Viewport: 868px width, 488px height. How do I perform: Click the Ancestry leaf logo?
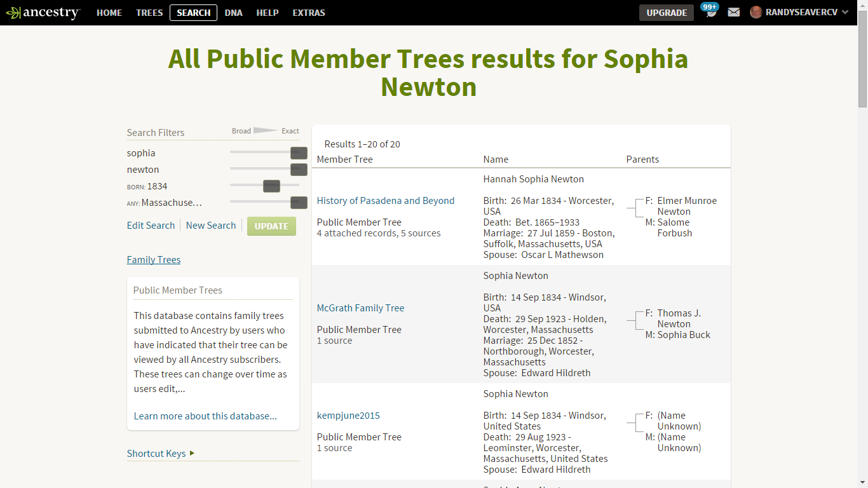coord(14,12)
